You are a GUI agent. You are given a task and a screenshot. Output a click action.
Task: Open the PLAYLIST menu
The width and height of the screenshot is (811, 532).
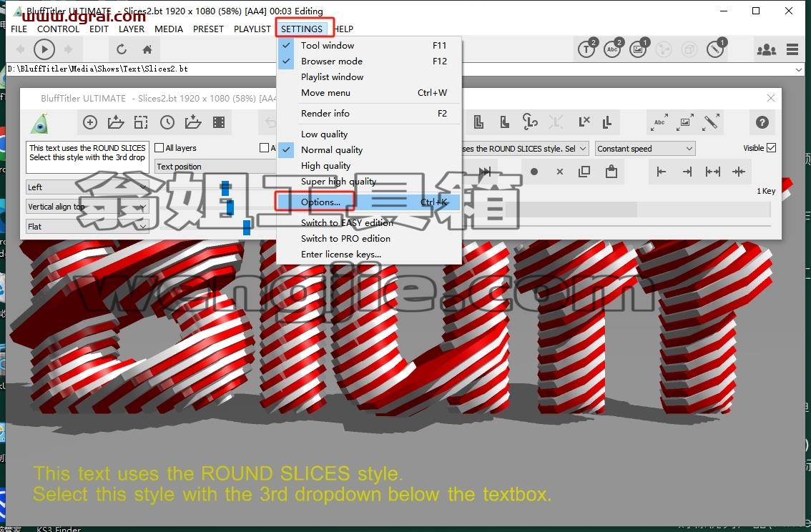[252, 29]
